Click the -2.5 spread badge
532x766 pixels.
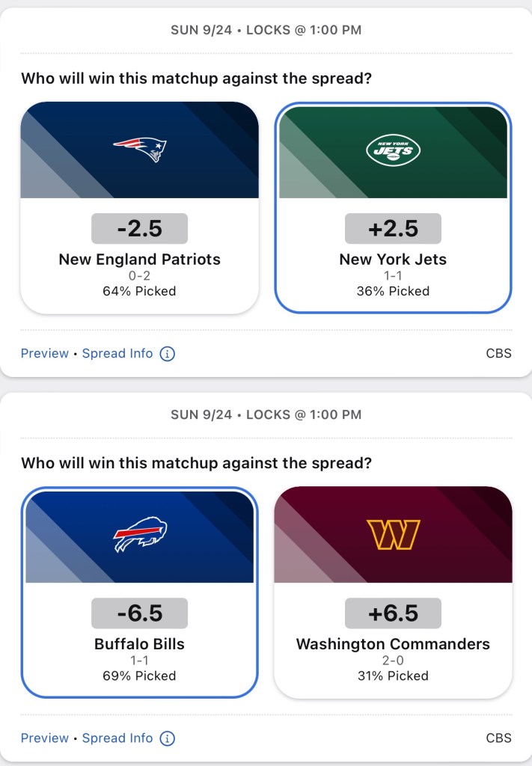coord(140,229)
